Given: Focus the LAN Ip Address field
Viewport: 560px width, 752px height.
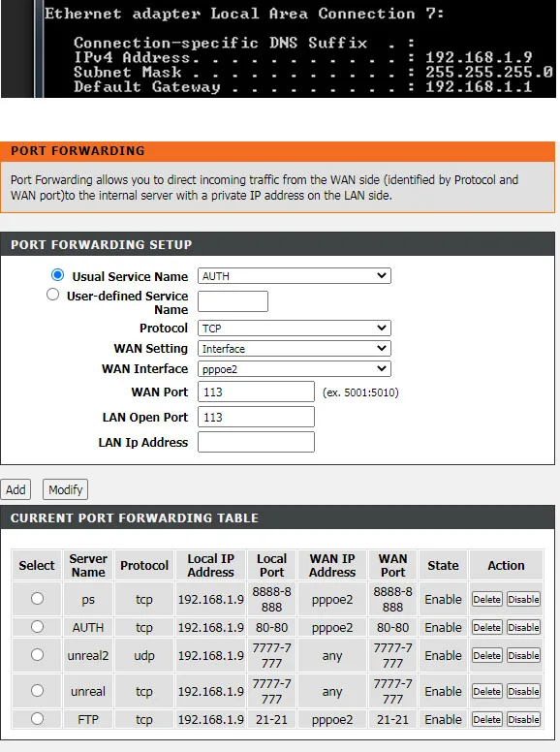Looking at the screenshot, I should click(x=256, y=442).
